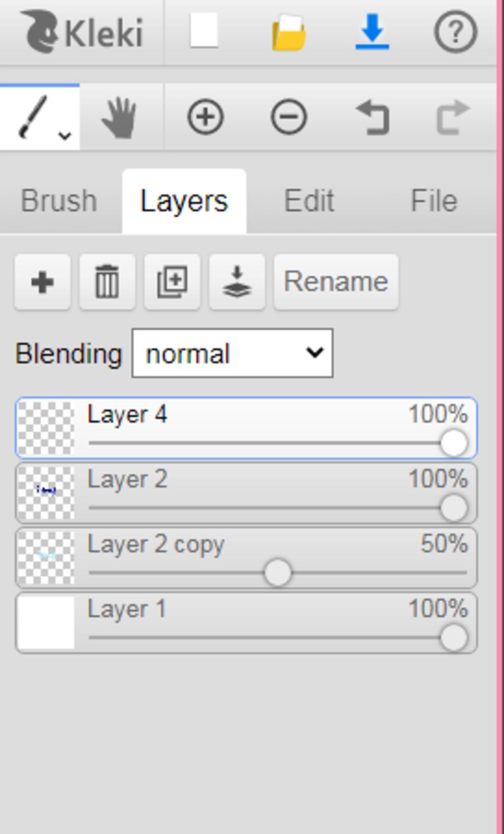Undo the last action

pyautogui.click(x=373, y=117)
